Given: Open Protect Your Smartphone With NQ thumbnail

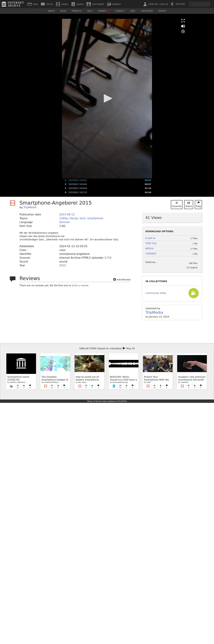Looking at the screenshot, I should click(x=158, y=364).
